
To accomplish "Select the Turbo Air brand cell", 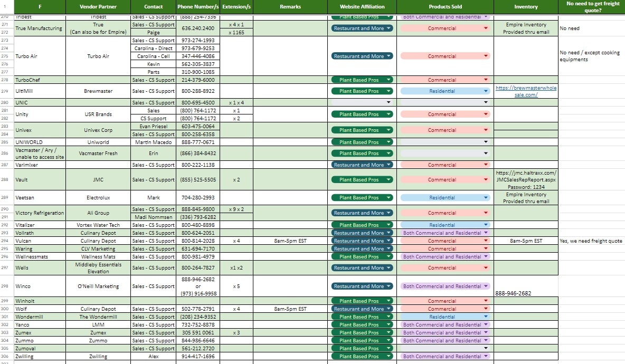I will pyautogui.click(x=40, y=56).
